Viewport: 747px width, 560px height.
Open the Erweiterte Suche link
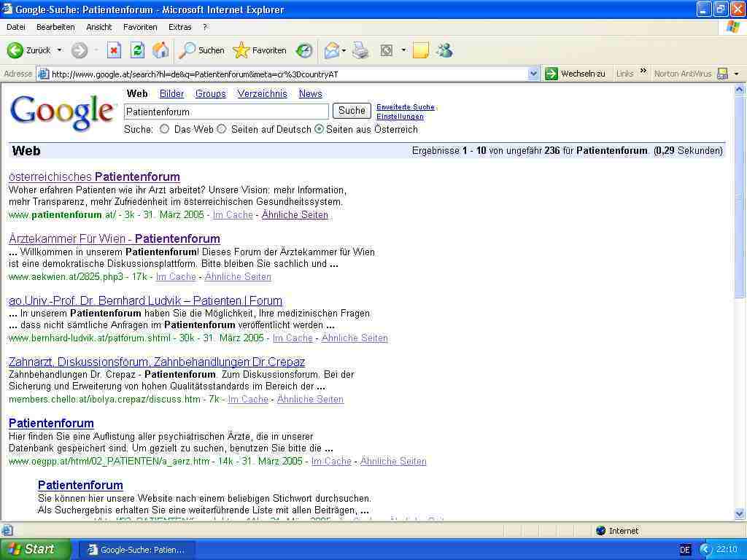tap(406, 107)
